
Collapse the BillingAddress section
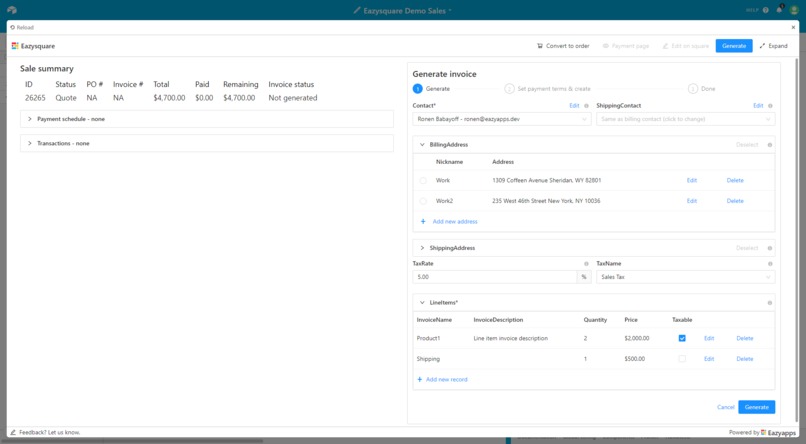(422, 145)
